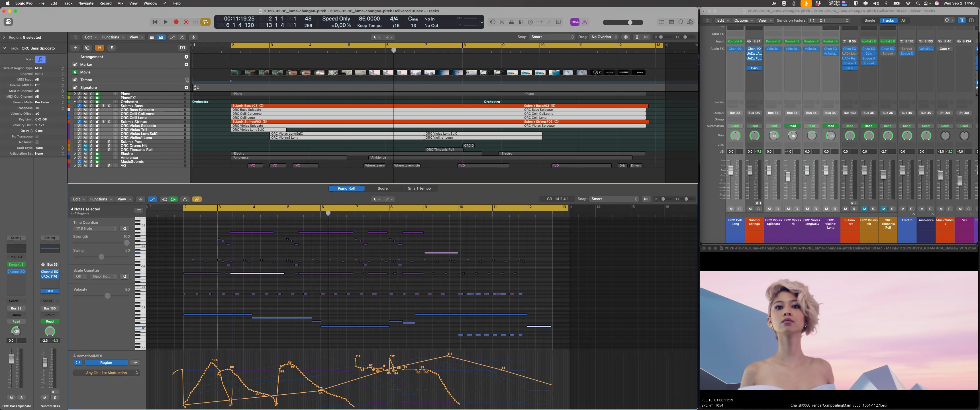The image size is (980, 410).
Task: Open the Library/Inspector toggle icon at top left
Action: (8, 22)
